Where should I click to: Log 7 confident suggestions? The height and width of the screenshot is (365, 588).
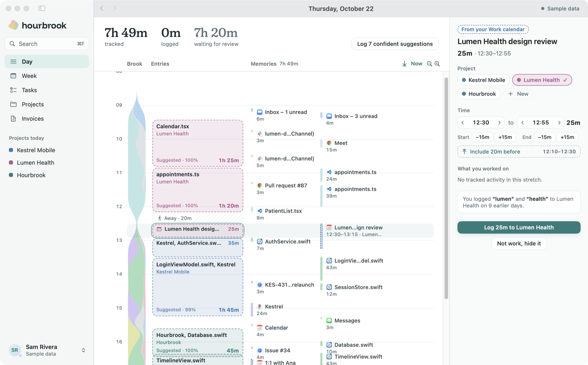click(x=395, y=44)
